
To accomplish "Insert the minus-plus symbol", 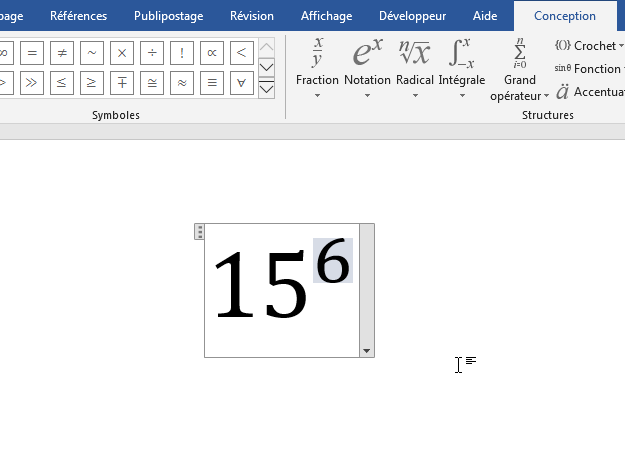I will [x=121, y=83].
